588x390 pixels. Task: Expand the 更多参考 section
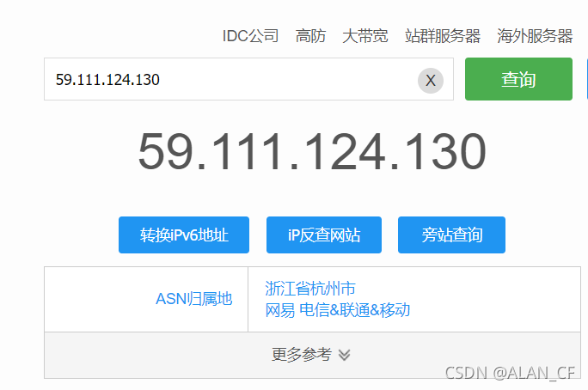coord(312,355)
